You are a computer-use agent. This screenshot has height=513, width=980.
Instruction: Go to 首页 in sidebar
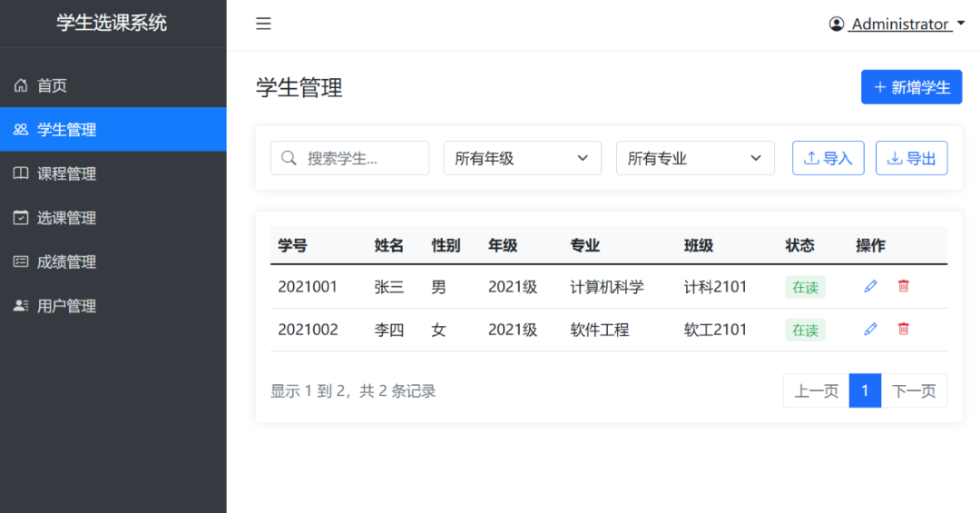(x=113, y=85)
